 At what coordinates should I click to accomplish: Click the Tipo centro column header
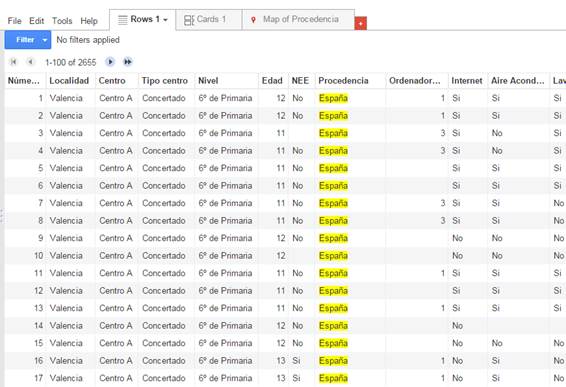165,81
